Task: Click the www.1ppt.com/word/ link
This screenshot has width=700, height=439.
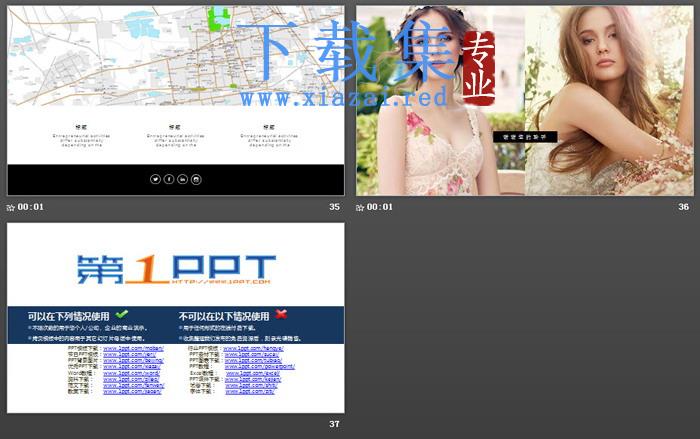Action: pyautogui.click(x=131, y=373)
